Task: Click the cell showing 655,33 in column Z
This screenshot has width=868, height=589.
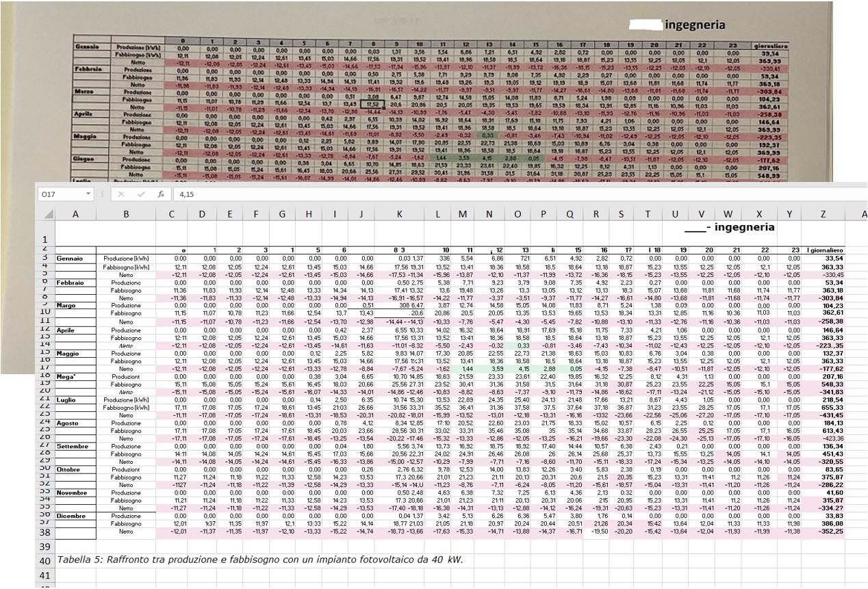Action: (822, 408)
